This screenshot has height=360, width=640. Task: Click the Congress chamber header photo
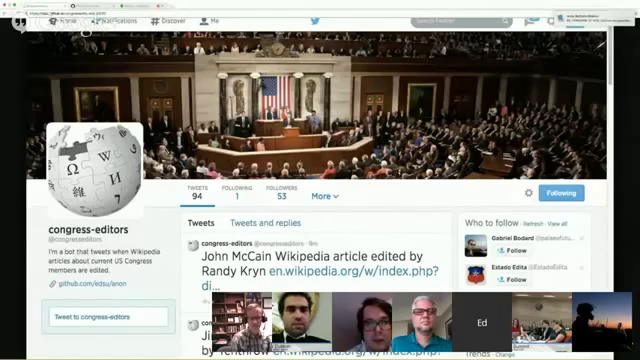(x=316, y=105)
